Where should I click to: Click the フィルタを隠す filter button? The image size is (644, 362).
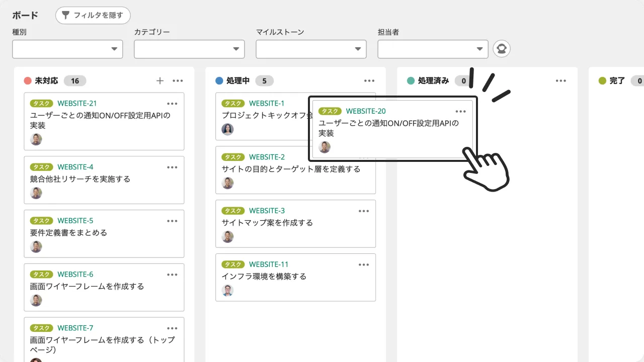pos(93,15)
